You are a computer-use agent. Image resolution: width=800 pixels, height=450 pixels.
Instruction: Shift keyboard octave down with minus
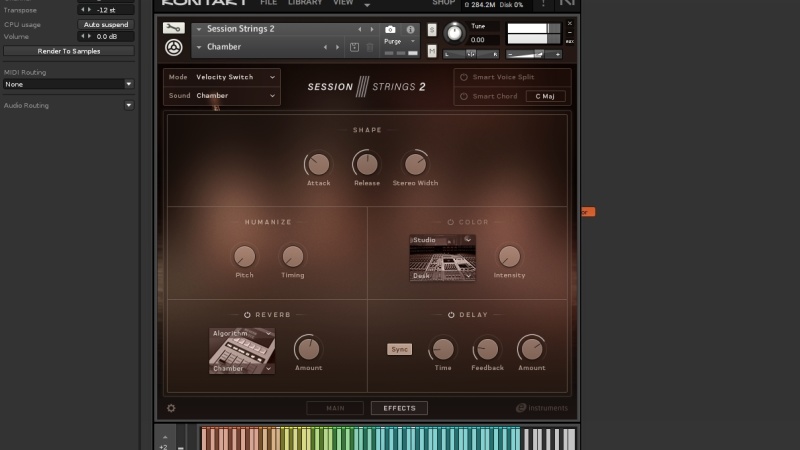pyautogui.click(x=181, y=447)
